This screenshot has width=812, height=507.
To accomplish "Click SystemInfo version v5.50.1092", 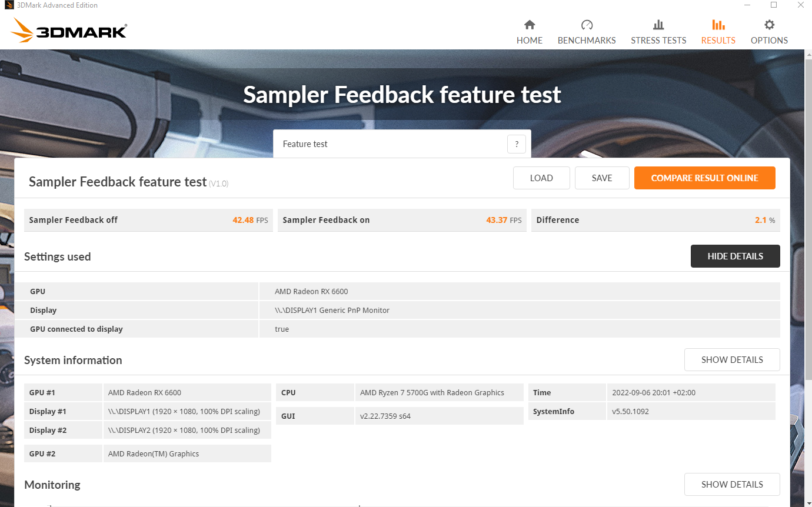I will pos(630,411).
